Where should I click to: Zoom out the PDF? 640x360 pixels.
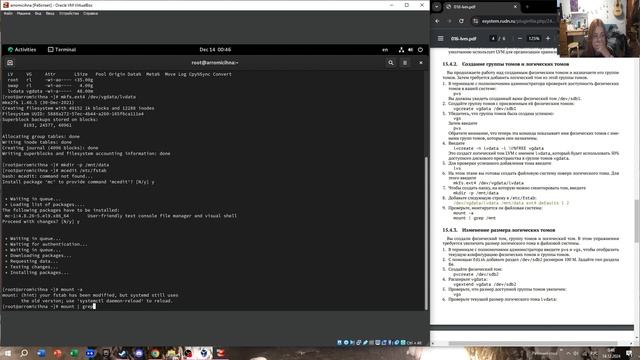pos(520,38)
